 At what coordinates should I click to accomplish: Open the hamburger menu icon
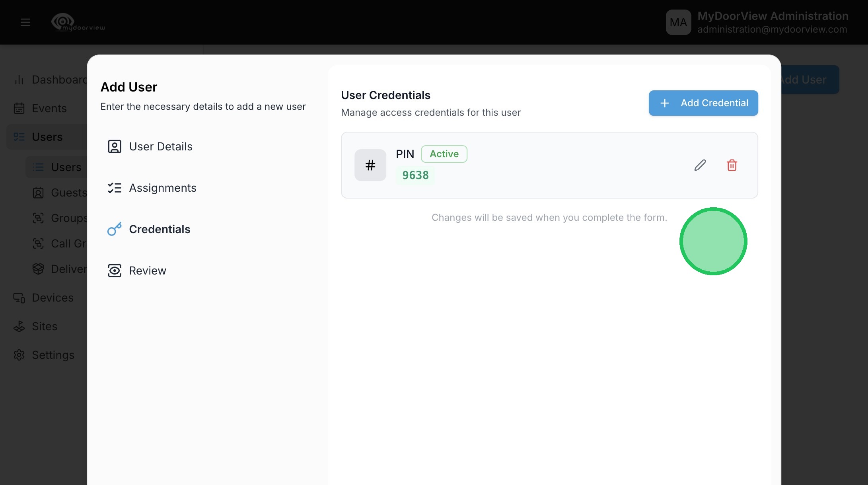[x=25, y=22]
